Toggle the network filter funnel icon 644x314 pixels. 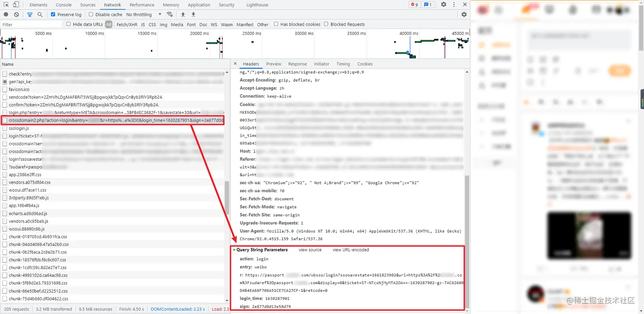point(30,14)
